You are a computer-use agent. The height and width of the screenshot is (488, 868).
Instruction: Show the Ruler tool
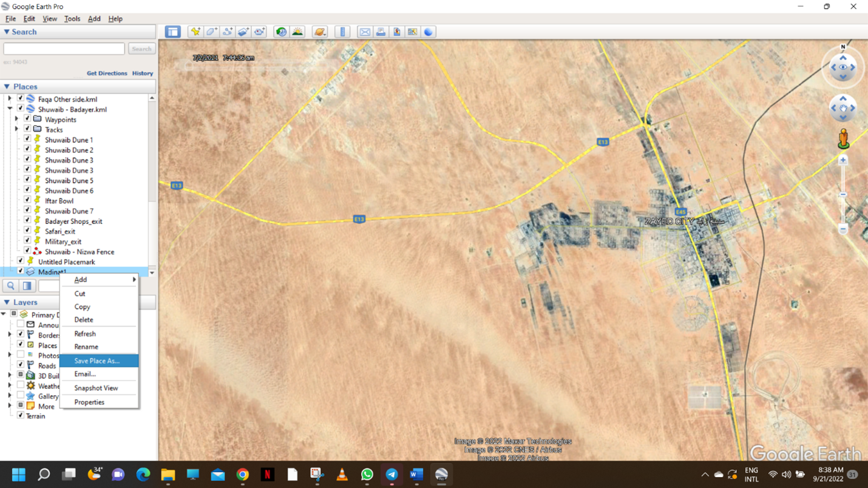coord(343,32)
